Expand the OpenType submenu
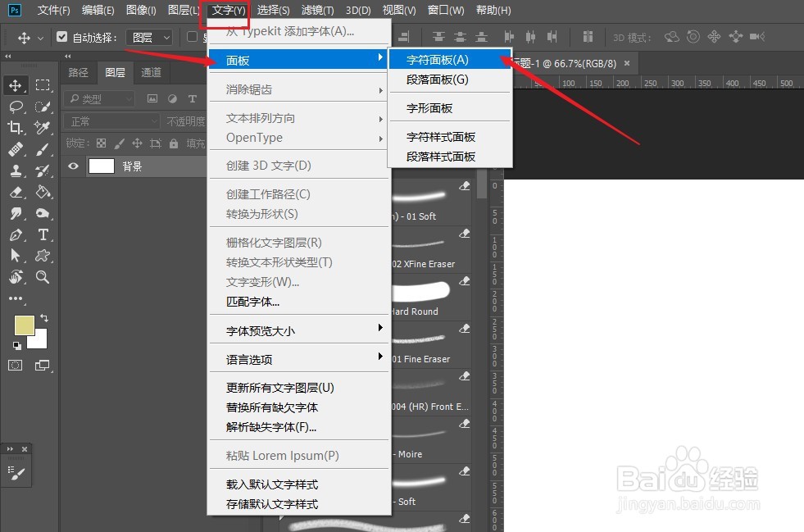The height and width of the screenshot is (532, 804). [x=299, y=138]
